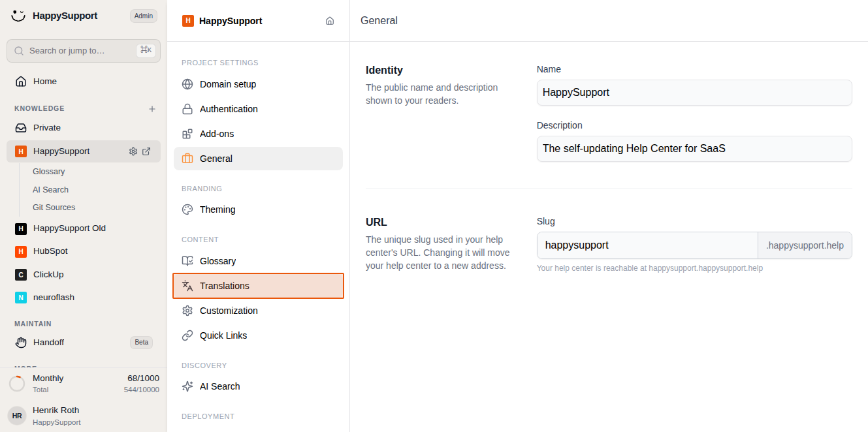Click the HappySupport smiley logo

(18, 16)
